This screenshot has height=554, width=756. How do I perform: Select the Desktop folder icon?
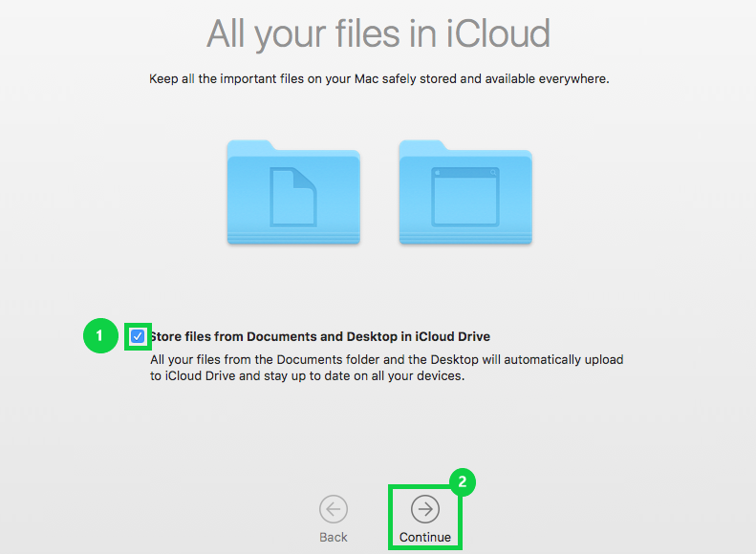(x=465, y=192)
